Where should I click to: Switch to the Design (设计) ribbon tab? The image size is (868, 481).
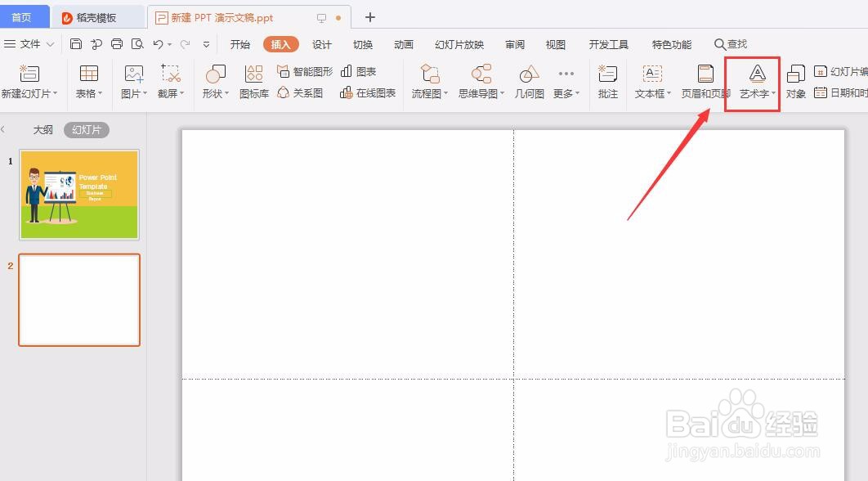321,45
